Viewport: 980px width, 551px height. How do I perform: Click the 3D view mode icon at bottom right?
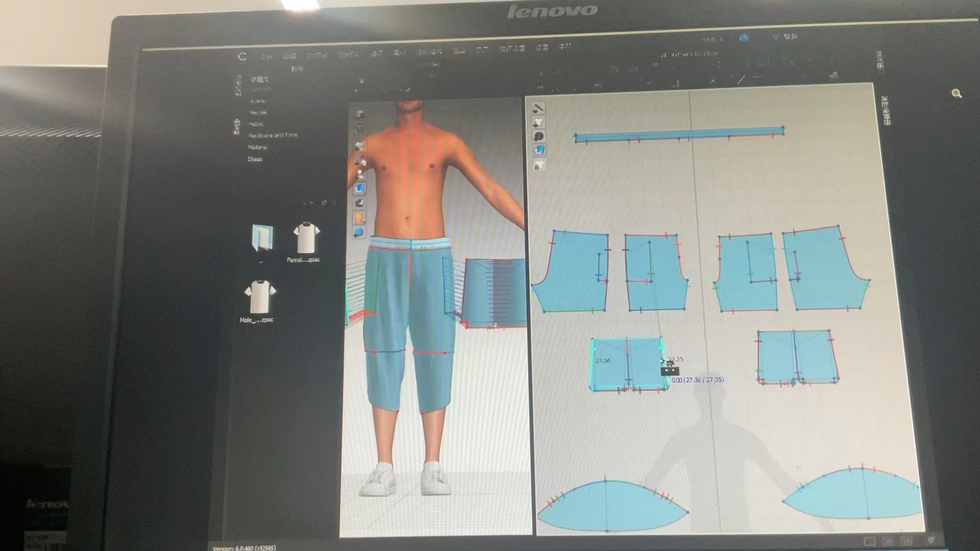click(x=888, y=541)
